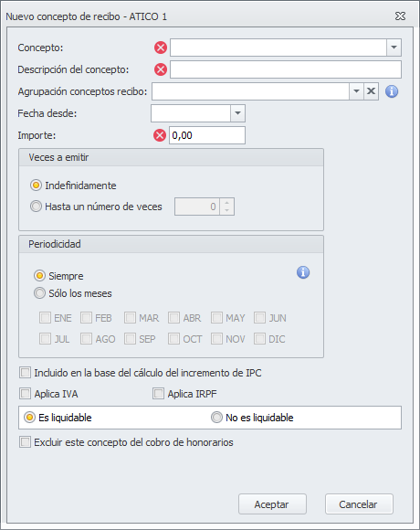Click the Periodicidad info icon
The width and height of the screenshot is (420, 530).
coord(303,272)
